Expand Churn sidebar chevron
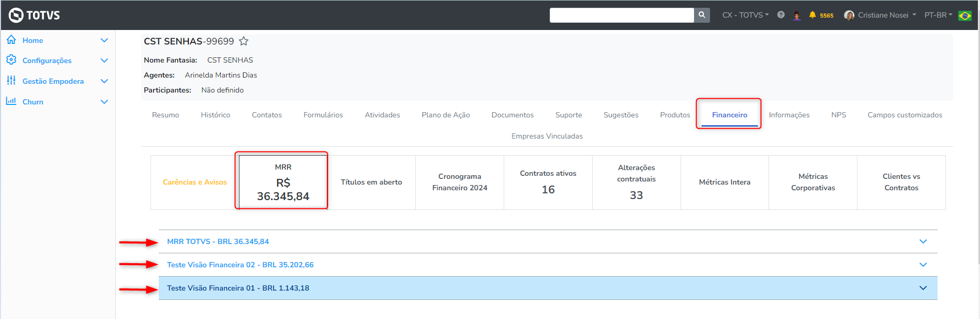Viewport: 980px width, 319px height. coord(104,102)
